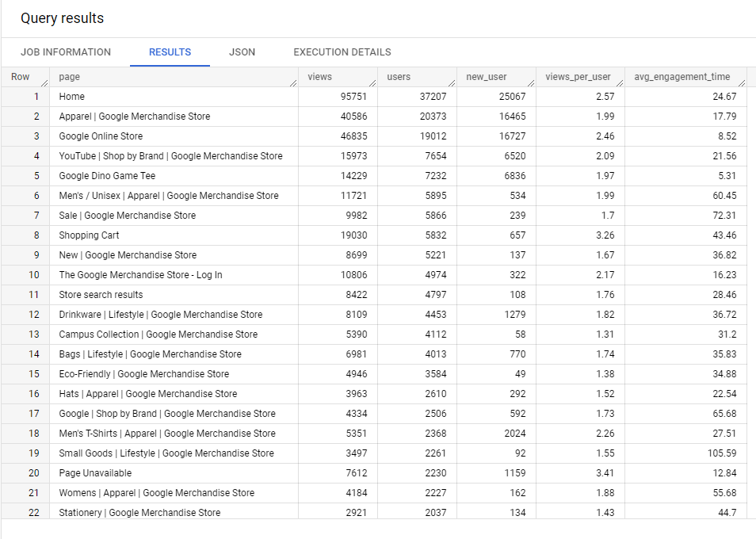Screen dimensions: 756x539
Task: Open the EXECUTION DETAILS tab
Action: point(342,52)
